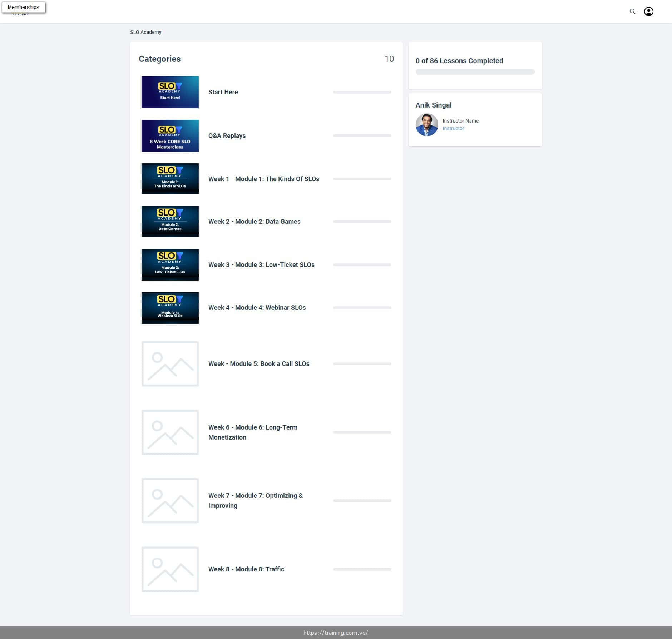Click Anik Singal's instructor avatar photo
Screen dimensions: 672x639
pyautogui.click(x=426, y=125)
